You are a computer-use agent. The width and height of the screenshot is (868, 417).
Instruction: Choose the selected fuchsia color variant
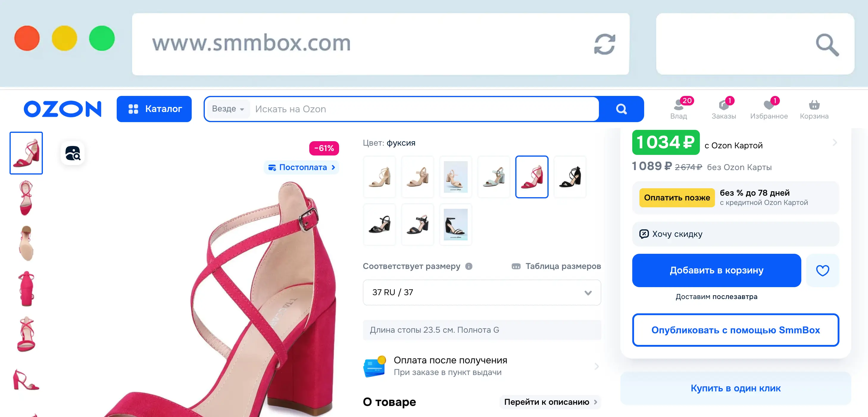(532, 177)
